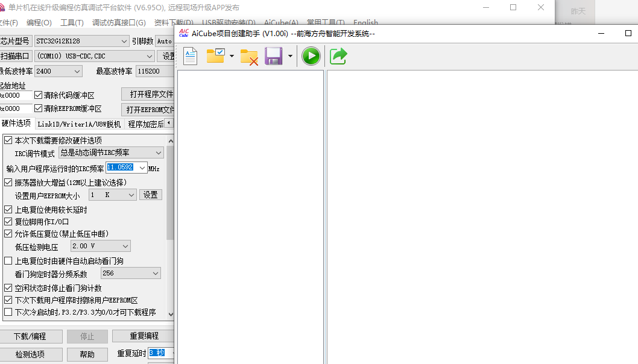This screenshot has width=638, height=364.
Task: Click the hardware options scrollbar up arrow
Action: click(x=171, y=141)
